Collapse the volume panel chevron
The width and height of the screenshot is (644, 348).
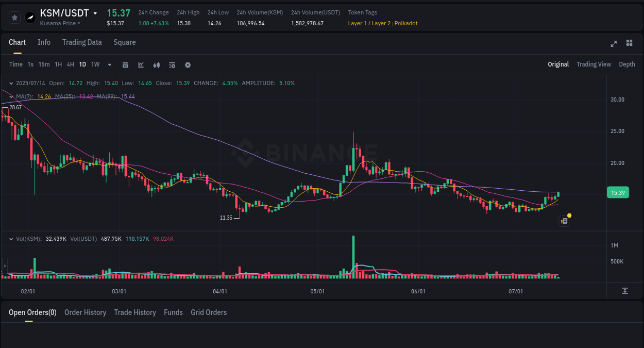pos(11,239)
